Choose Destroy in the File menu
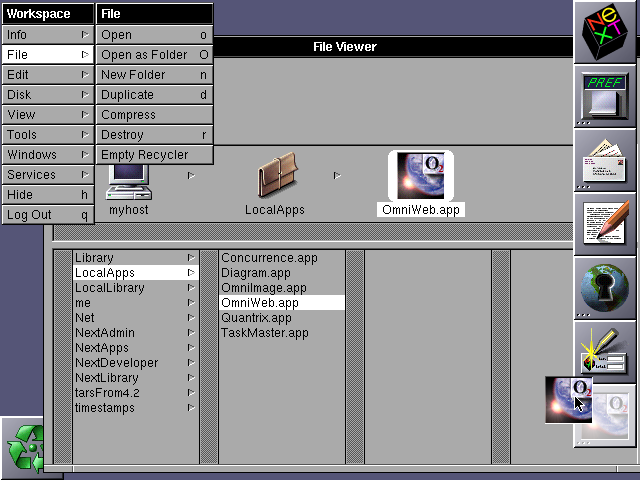Image resolution: width=640 pixels, height=480 pixels. tap(154, 135)
